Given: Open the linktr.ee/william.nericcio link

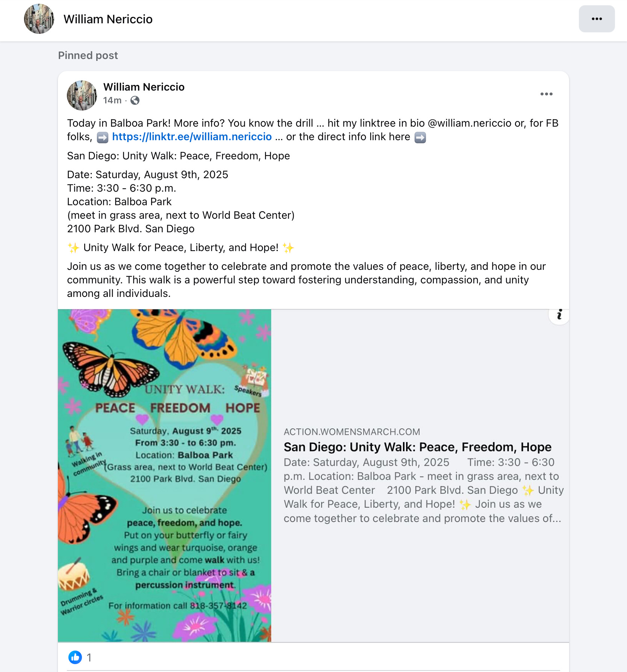Looking at the screenshot, I should tap(192, 137).
